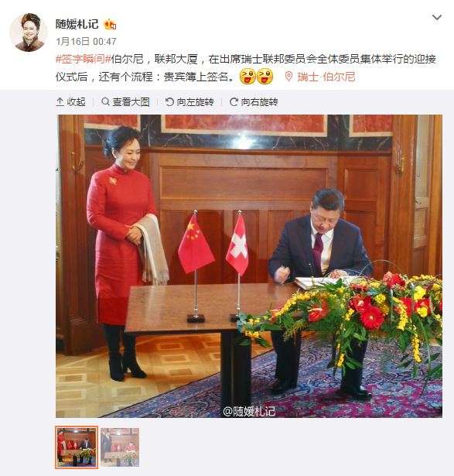
Task: Switch to the second photo thumbnail
Action: click(x=120, y=447)
